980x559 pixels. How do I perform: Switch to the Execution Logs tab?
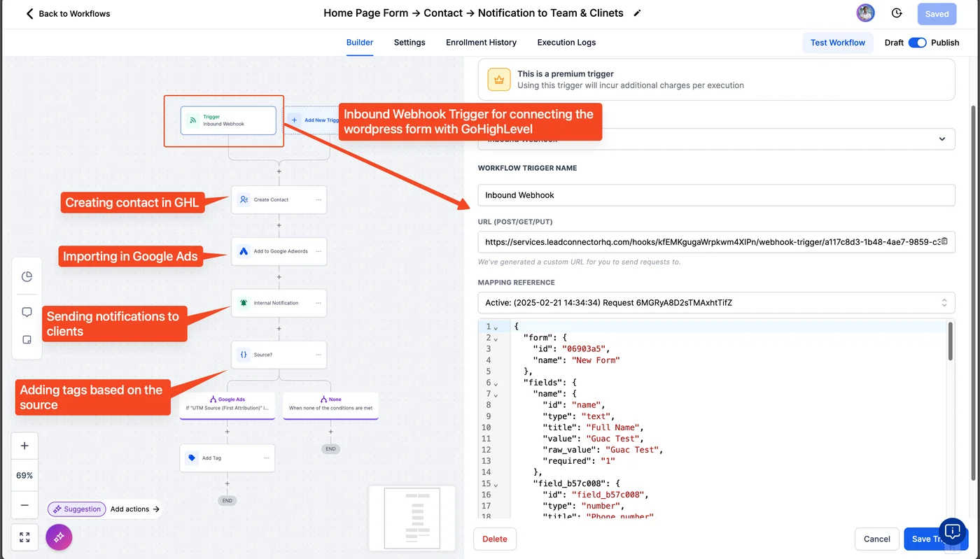566,42
